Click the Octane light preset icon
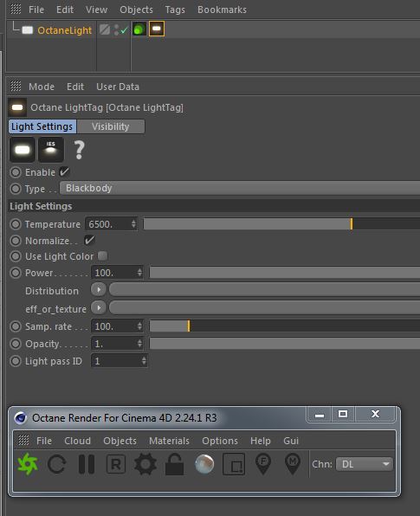 23,150
